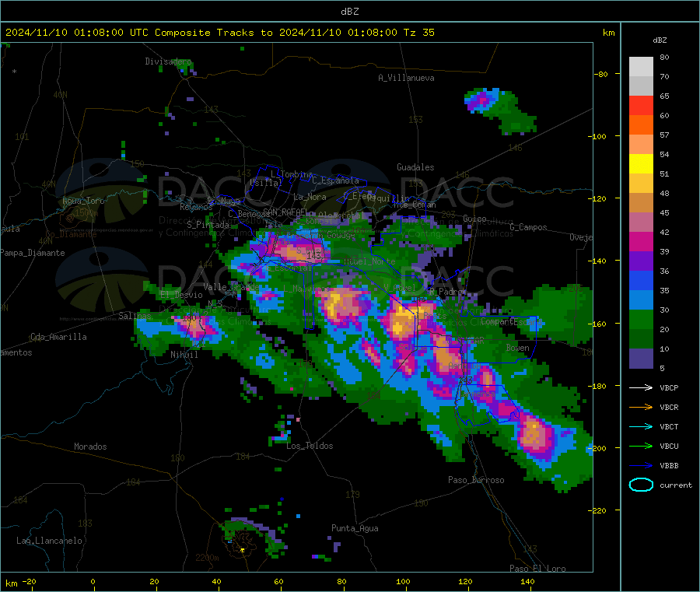Screen dimensions: 700x592
Task: Click the '140' tick on horizontal axis
Action: point(527,581)
